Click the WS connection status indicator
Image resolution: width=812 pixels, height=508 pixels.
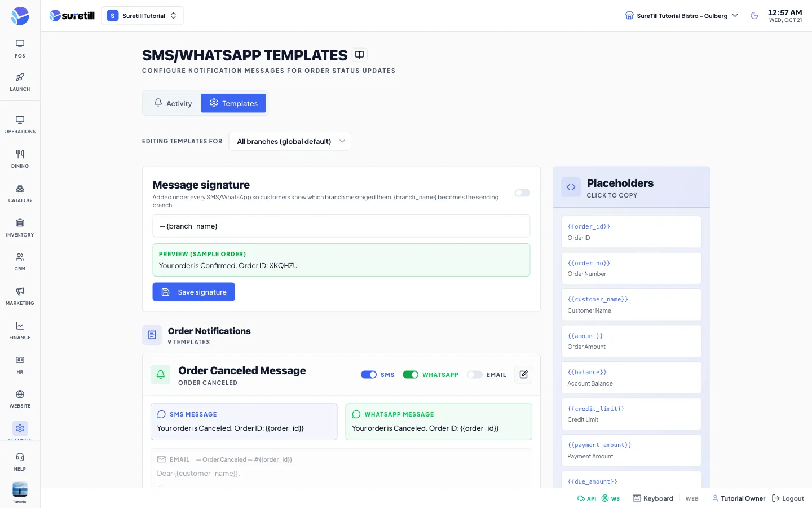610,498
